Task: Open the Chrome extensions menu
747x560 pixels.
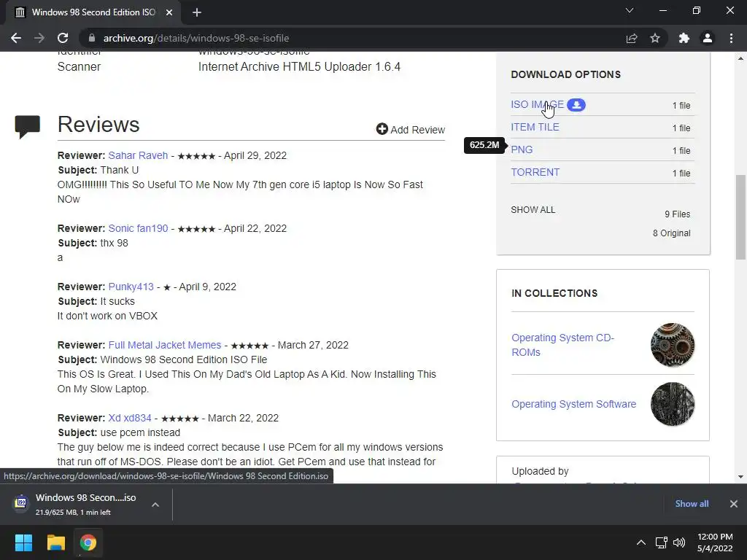Action: pos(684,38)
